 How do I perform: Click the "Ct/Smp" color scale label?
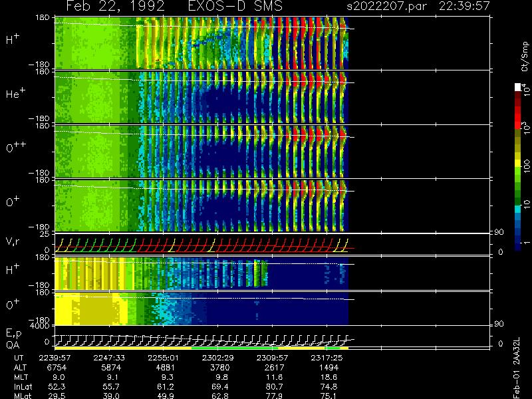(x=525, y=57)
